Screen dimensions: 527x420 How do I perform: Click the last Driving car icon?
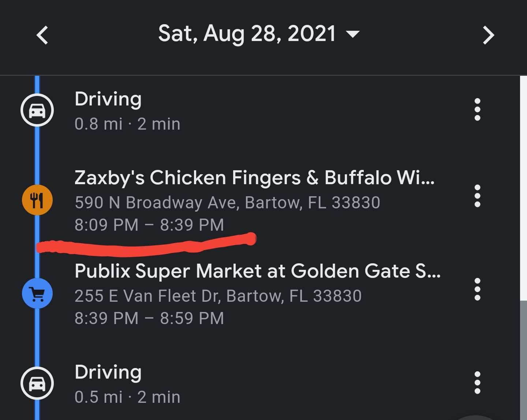click(37, 383)
